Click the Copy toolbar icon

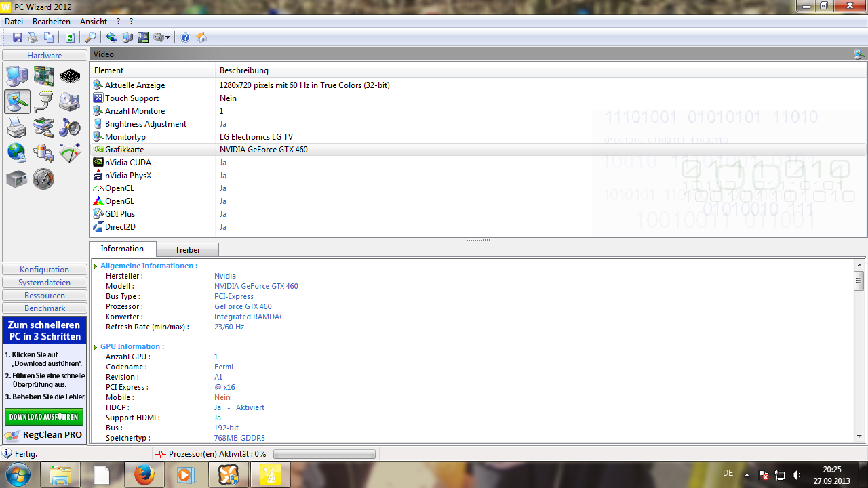49,37
